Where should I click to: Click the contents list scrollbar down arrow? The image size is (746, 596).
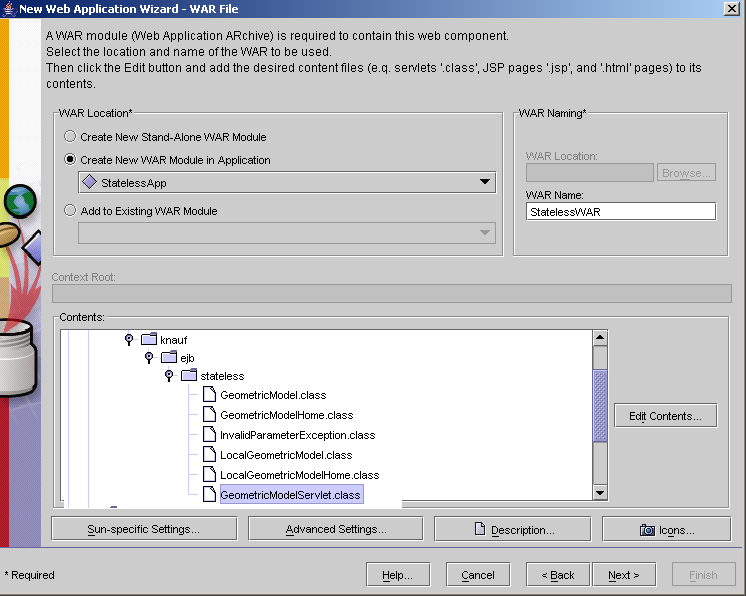tap(600, 492)
